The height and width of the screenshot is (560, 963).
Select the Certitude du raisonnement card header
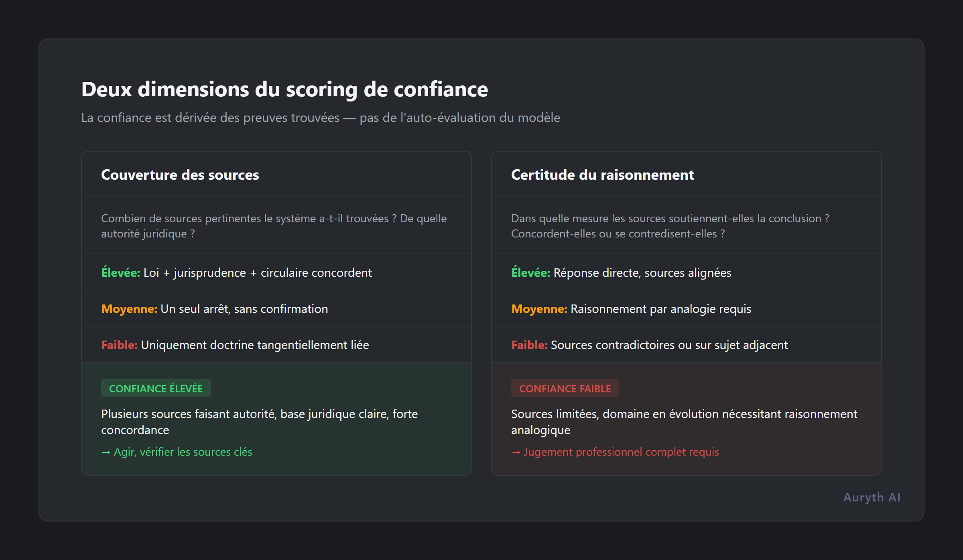click(602, 174)
